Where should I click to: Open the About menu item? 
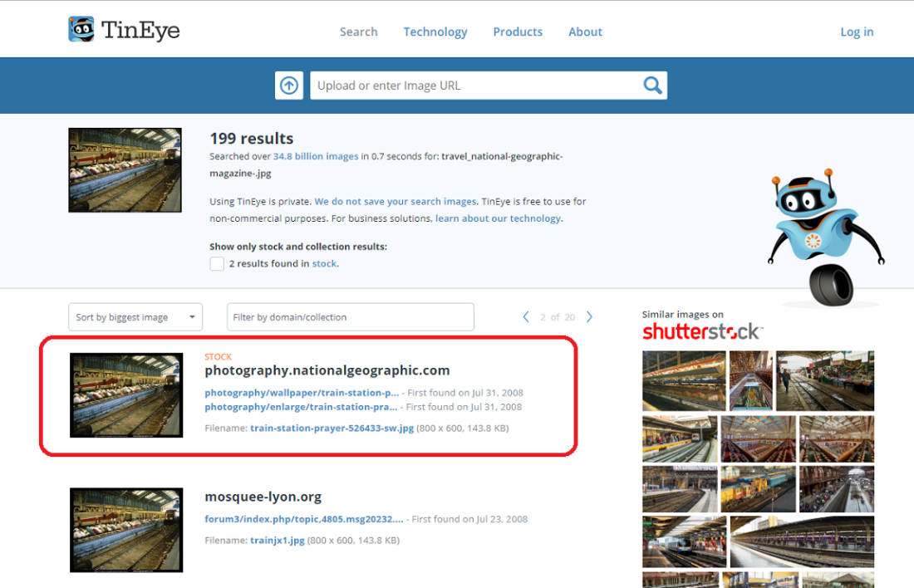pos(585,32)
